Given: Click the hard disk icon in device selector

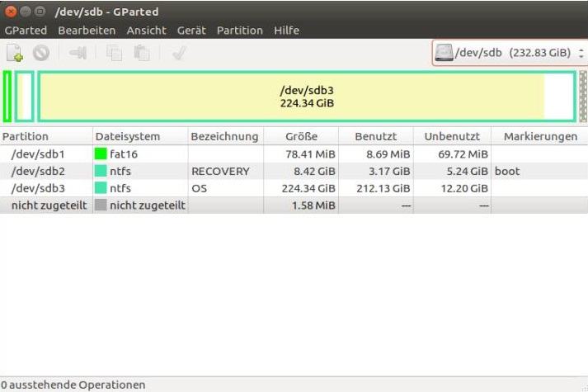Looking at the screenshot, I should click(444, 53).
